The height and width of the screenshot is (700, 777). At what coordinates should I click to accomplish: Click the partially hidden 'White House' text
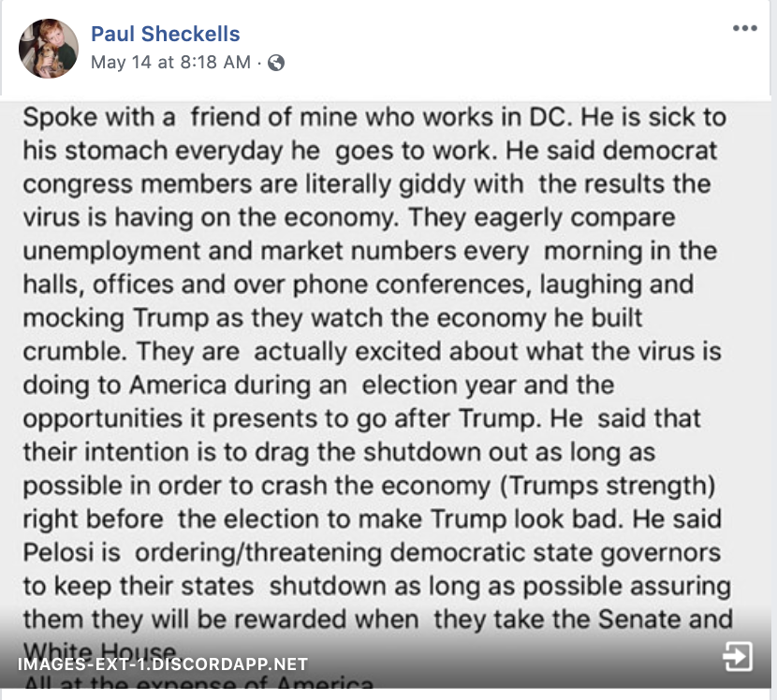pos(99,649)
